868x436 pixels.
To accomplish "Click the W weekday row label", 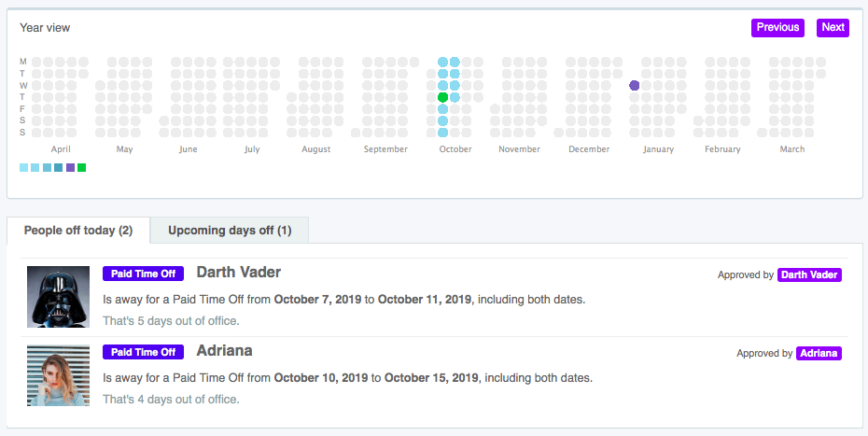I will [x=23, y=85].
